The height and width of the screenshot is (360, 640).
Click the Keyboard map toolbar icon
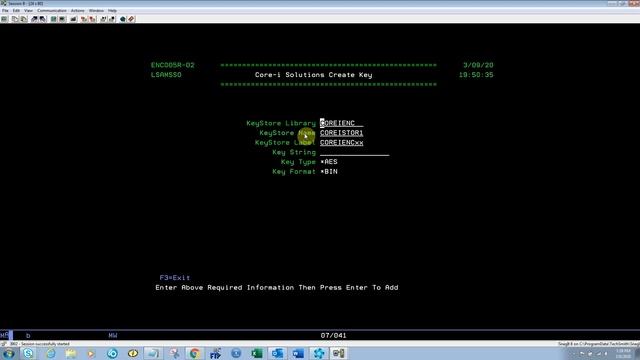[73, 19]
